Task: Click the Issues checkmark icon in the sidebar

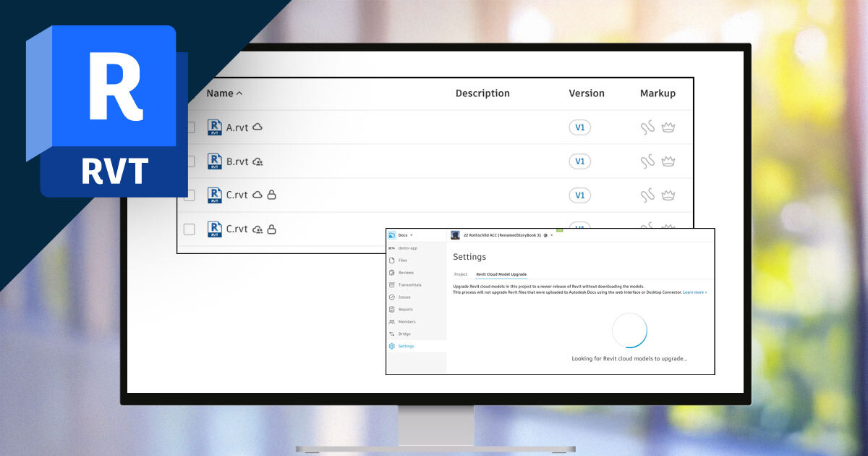Action: tap(391, 297)
